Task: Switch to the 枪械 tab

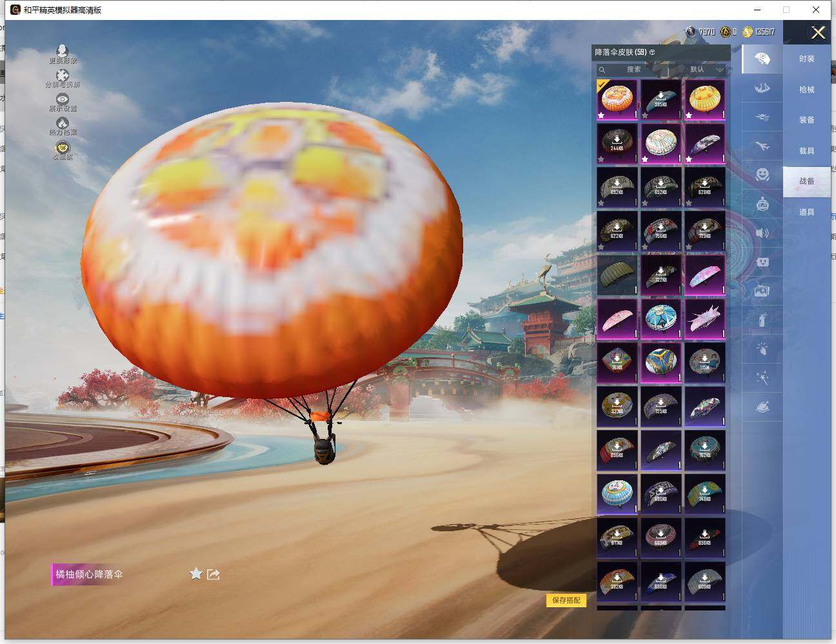Action: [806, 90]
